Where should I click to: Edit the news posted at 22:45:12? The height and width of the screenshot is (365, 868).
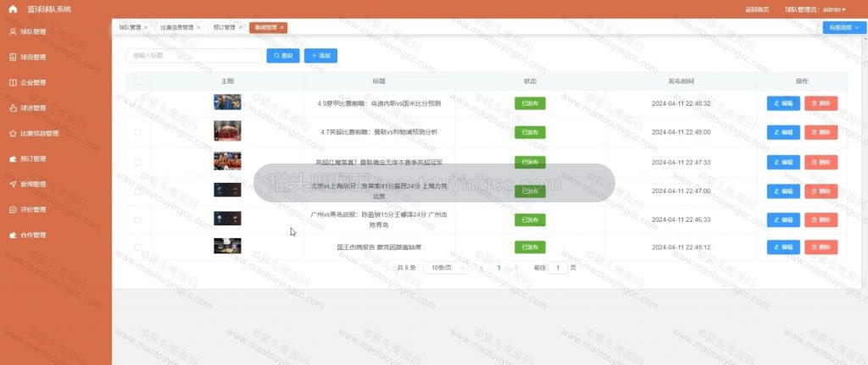coord(782,247)
